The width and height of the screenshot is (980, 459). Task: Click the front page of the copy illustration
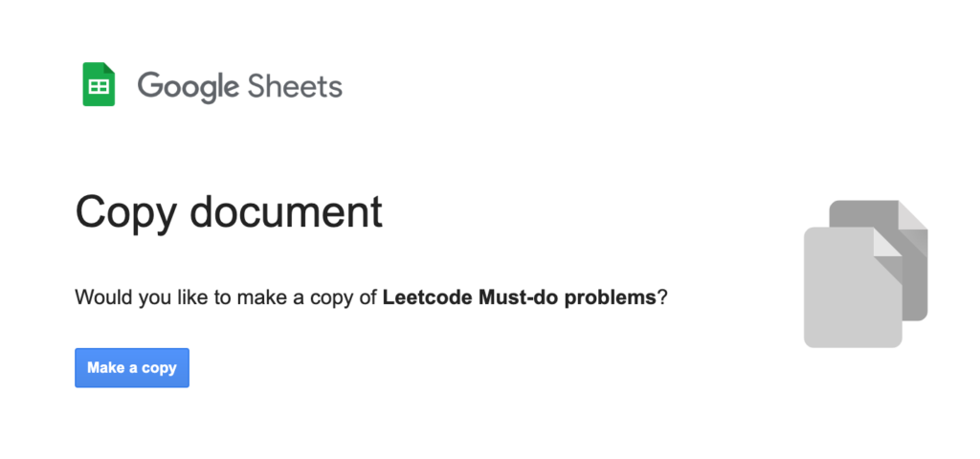coord(847,296)
